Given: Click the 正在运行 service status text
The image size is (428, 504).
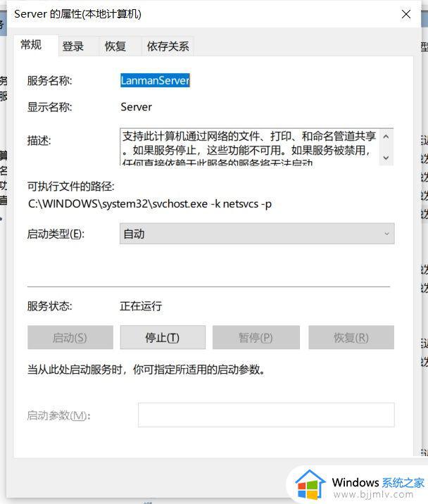Looking at the screenshot, I should 141,306.
